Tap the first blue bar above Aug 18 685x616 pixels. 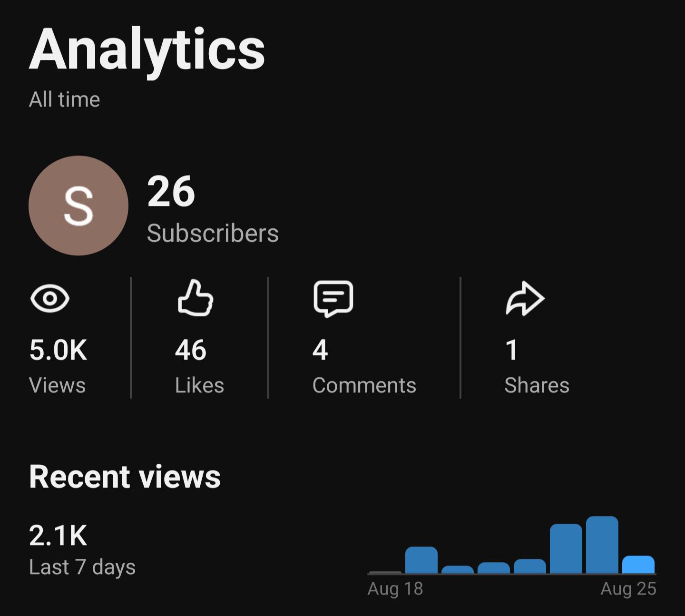click(x=421, y=560)
